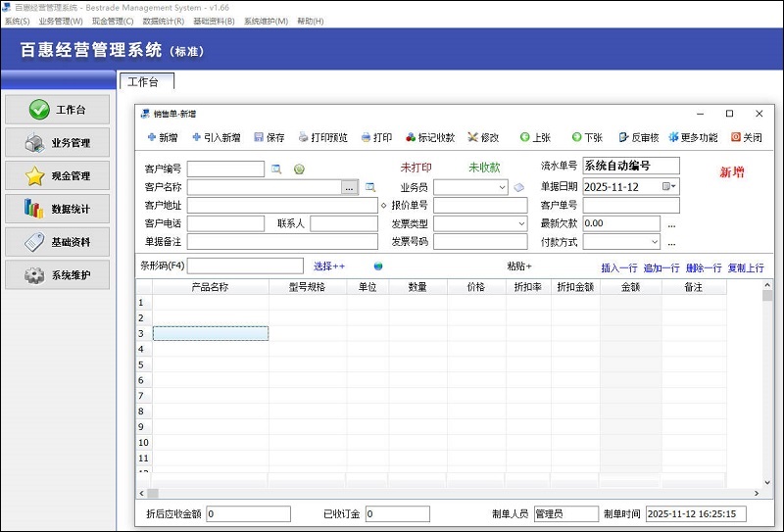The width and height of the screenshot is (784, 532).
Task: Expand the 发票类型 dropdown
Action: click(521, 224)
